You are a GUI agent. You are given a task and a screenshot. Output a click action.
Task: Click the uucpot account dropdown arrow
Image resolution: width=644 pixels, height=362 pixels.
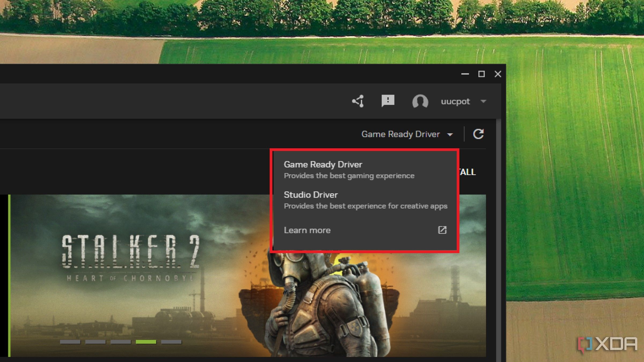(x=484, y=101)
